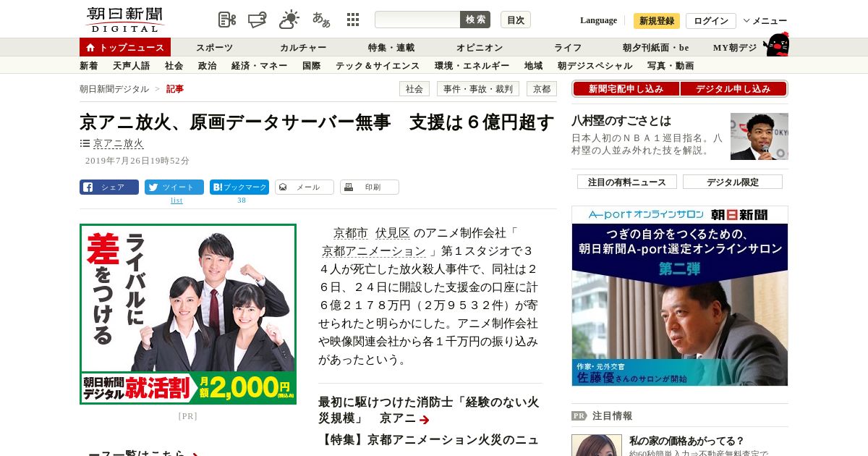Open 八村塁のすごさとは article link
868x456 pixels.
(621, 121)
